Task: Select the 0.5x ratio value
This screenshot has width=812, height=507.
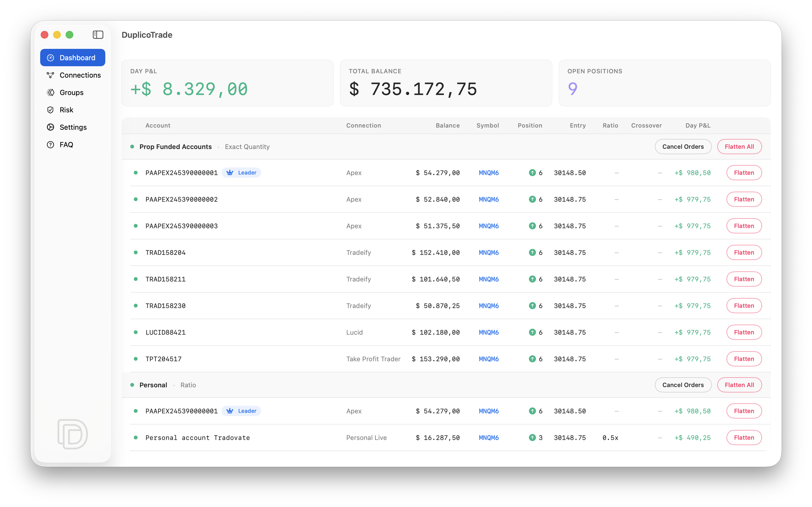Action: coord(610,438)
